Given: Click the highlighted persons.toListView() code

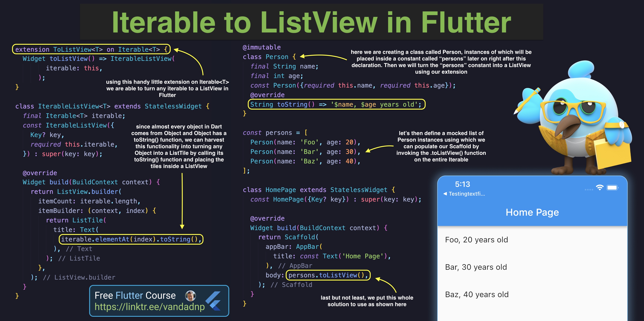Looking at the screenshot, I should (328, 275).
